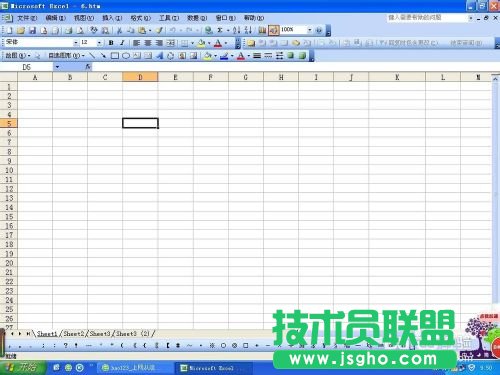Toggle the highlighted Drawing toolbar button
The height and width of the screenshot is (375, 500).
click(x=274, y=30)
